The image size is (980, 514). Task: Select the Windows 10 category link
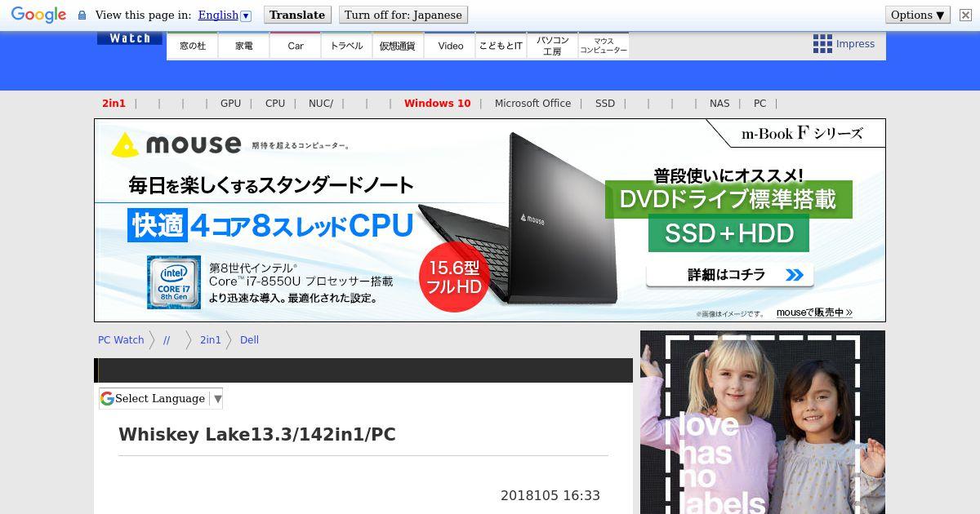pos(438,104)
